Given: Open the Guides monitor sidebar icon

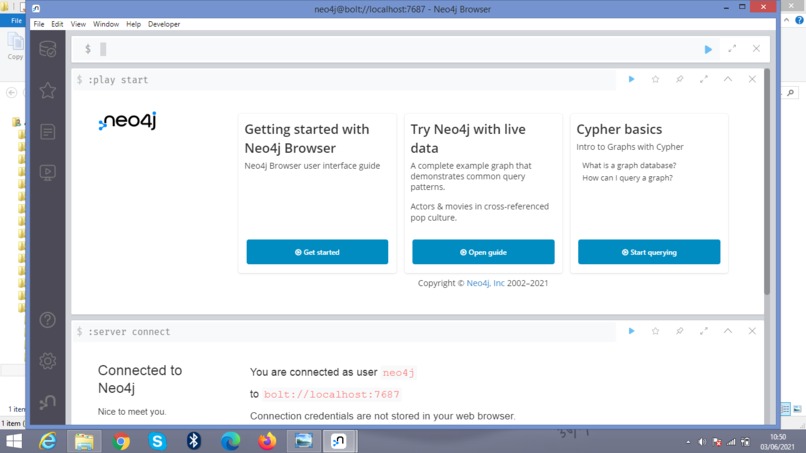Looking at the screenshot, I should point(47,172).
